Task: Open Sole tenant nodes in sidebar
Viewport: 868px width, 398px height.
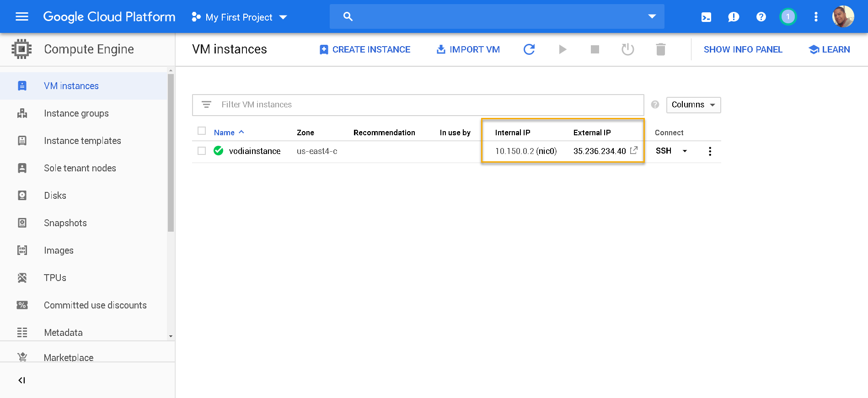Action: click(84, 168)
